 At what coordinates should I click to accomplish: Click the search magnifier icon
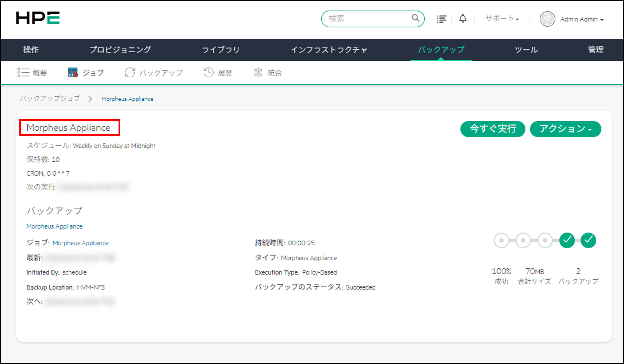click(x=415, y=18)
